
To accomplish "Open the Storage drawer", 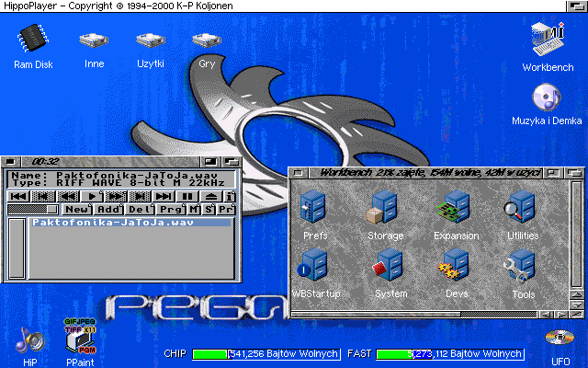I will 382,206.
